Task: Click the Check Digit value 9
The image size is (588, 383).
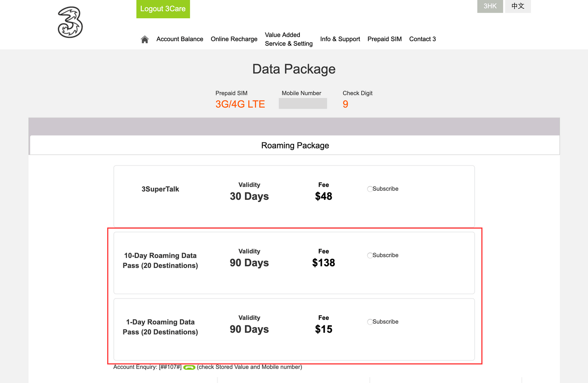Action: tap(345, 104)
